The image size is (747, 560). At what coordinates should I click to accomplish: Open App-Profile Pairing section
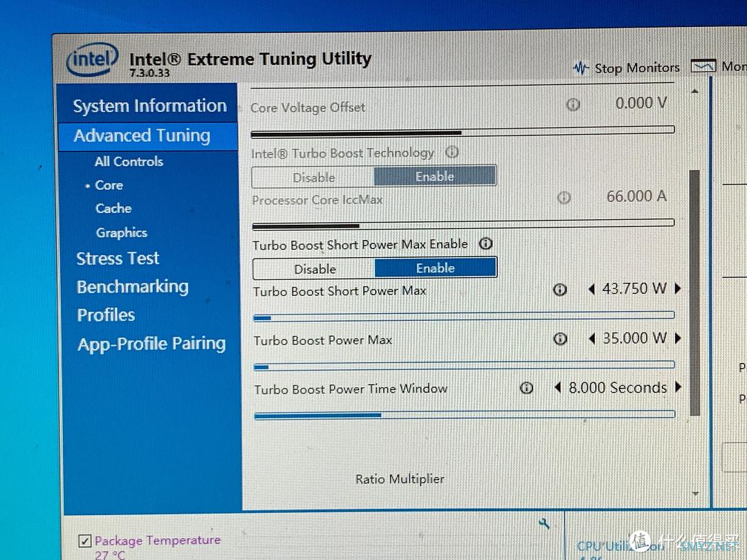[151, 344]
